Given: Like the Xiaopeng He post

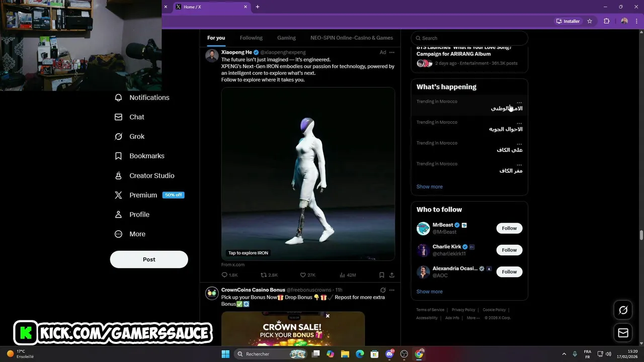Looking at the screenshot, I should [303, 275].
